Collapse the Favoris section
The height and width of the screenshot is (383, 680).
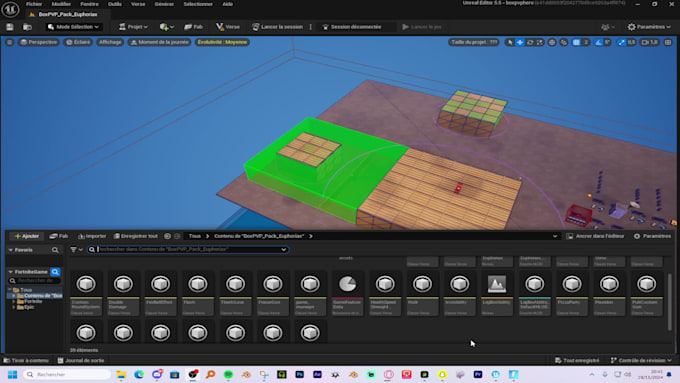tap(10, 250)
